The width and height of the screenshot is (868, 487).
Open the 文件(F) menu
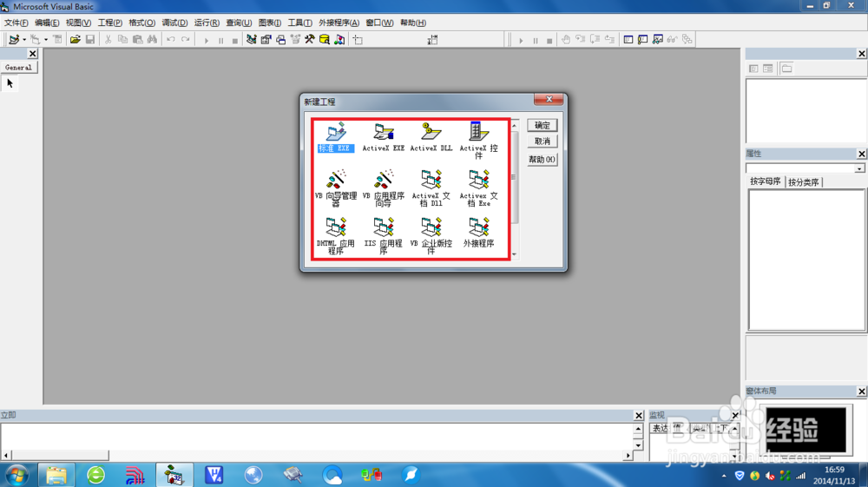tap(16, 23)
